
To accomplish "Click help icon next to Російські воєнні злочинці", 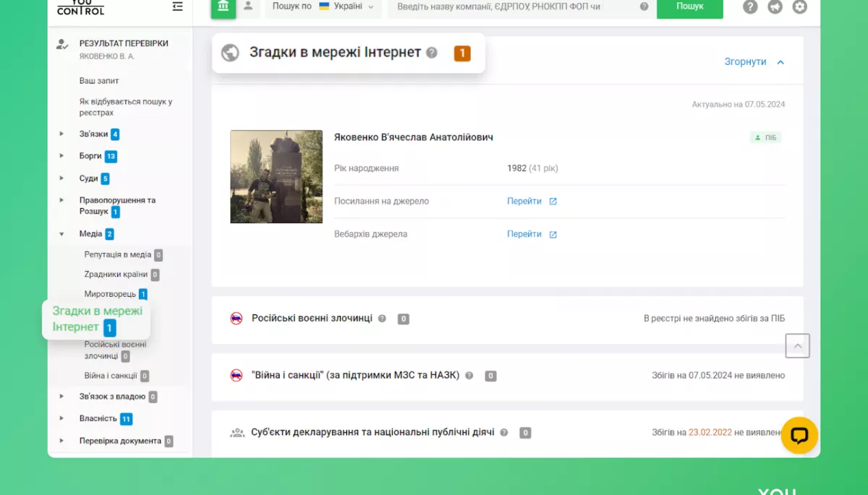I will coord(382,319).
